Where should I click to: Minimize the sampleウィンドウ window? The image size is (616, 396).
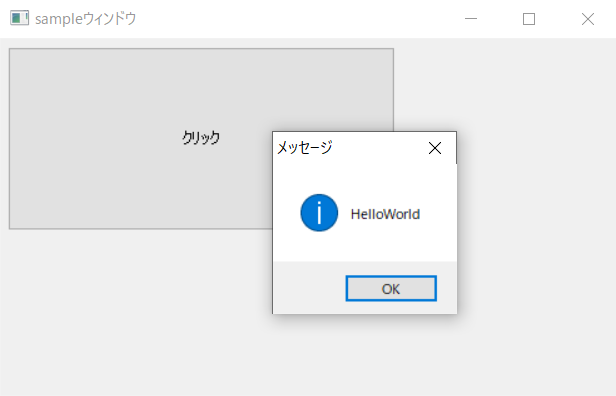(471, 18)
